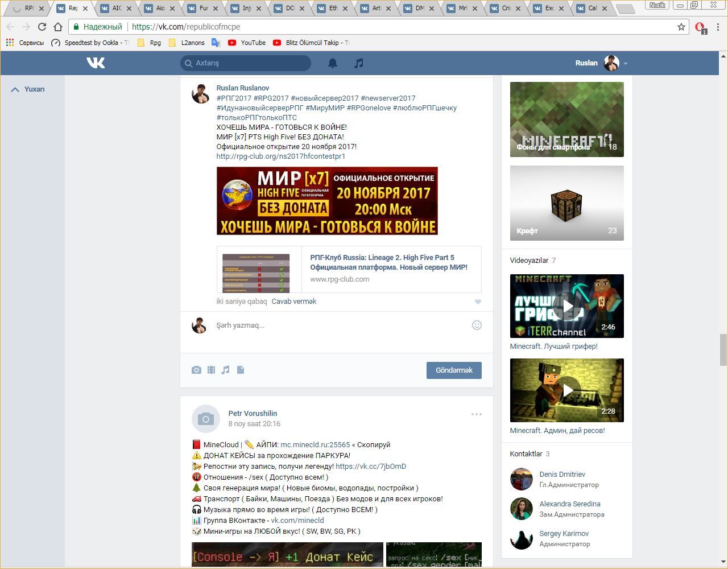Image resolution: width=728 pixels, height=569 pixels.
Task: Open Ruslan profile avatar in header
Action: pyautogui.click(x=611, y=63)
